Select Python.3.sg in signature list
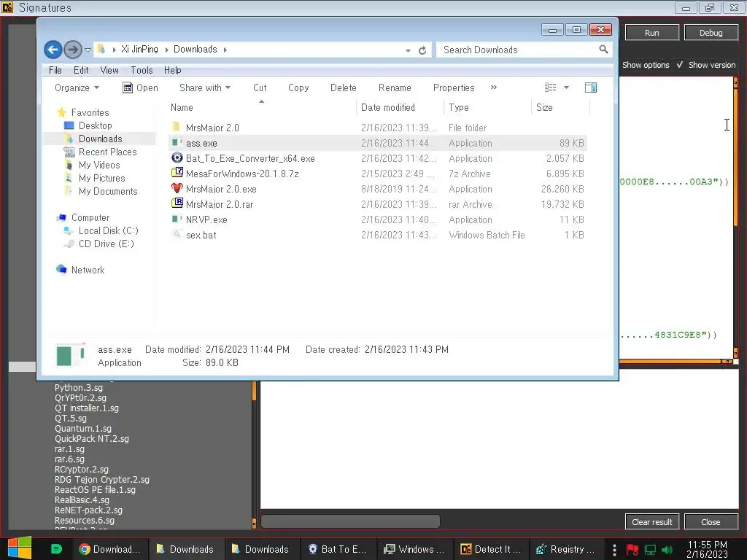The width and height of the screenshot is (747, 560). coord(79,388)
